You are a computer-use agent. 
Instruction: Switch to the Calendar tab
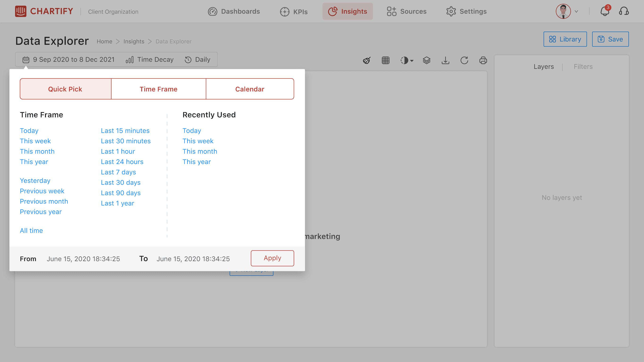[250, 89]
